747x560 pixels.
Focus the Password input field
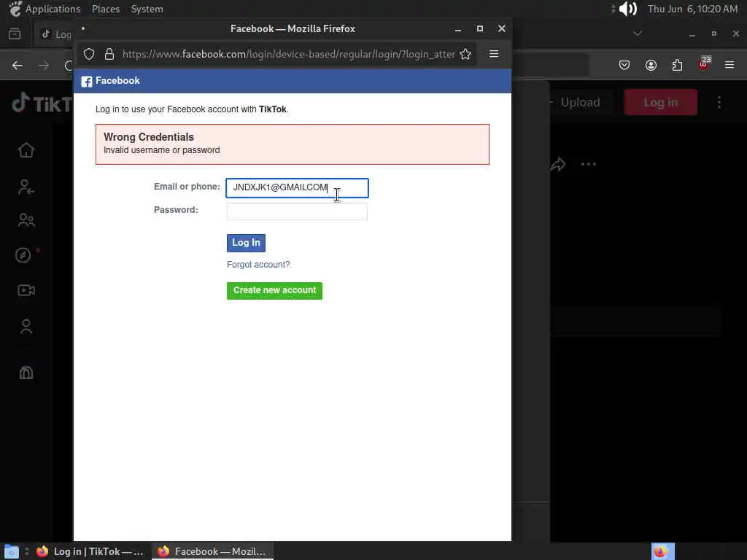[297, 211]
